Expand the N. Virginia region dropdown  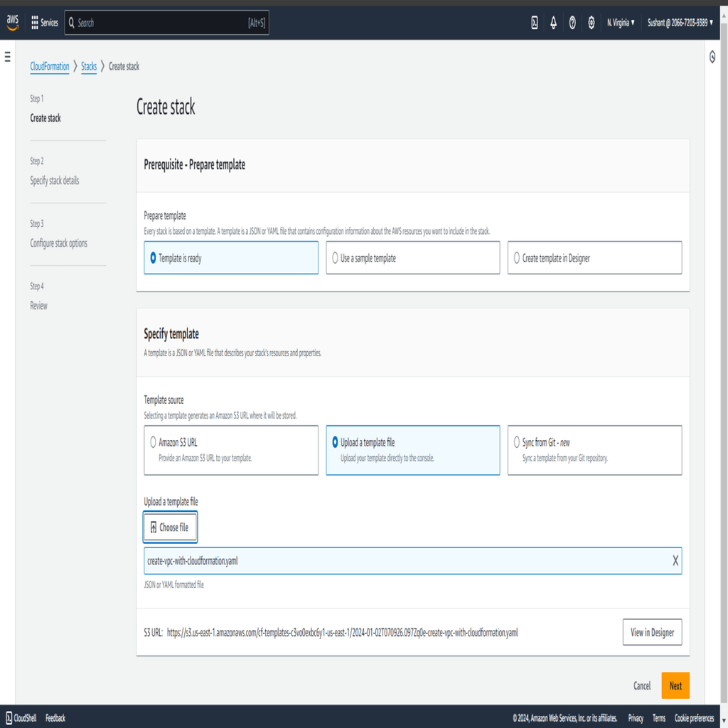coord(621,22)
